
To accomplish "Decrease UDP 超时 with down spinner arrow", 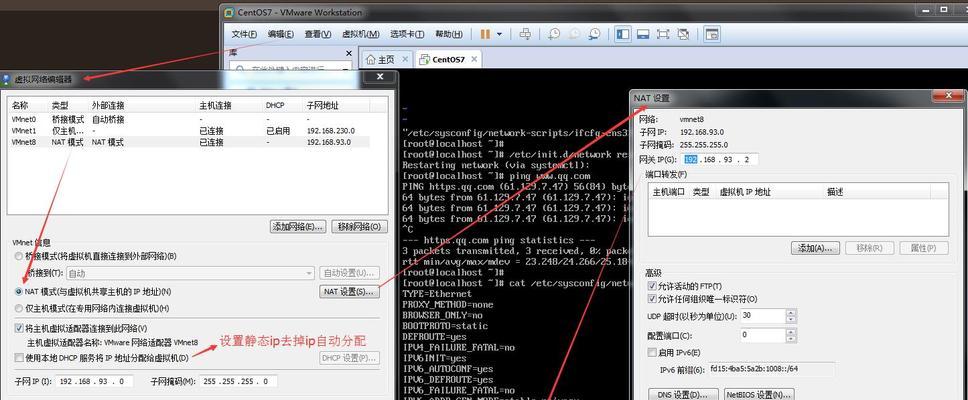I will click(791, 320).
